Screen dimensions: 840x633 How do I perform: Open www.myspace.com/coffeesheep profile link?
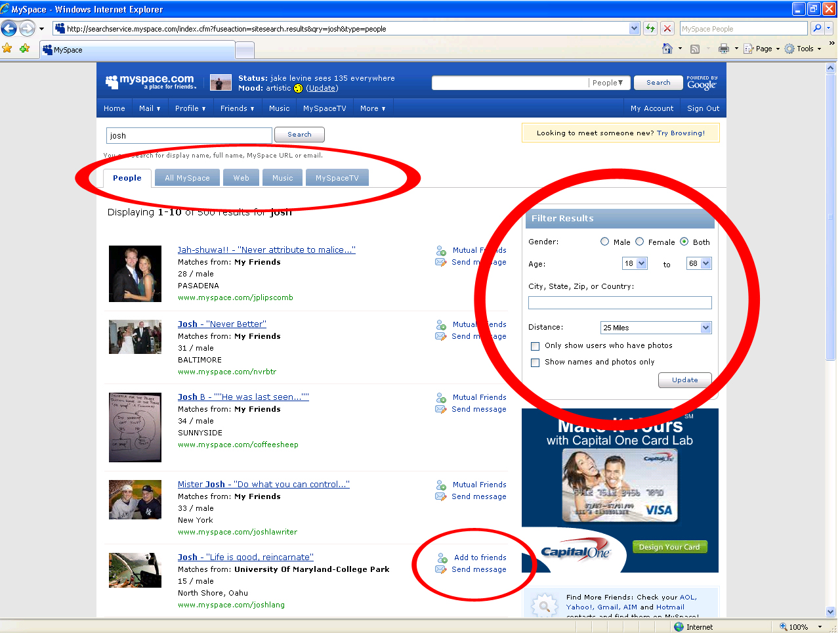pyautogui.click(x=238, y=445)
